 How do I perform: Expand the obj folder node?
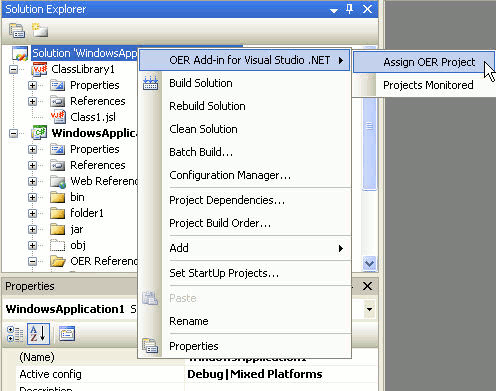pyautogui.click(x=32, y=245)
